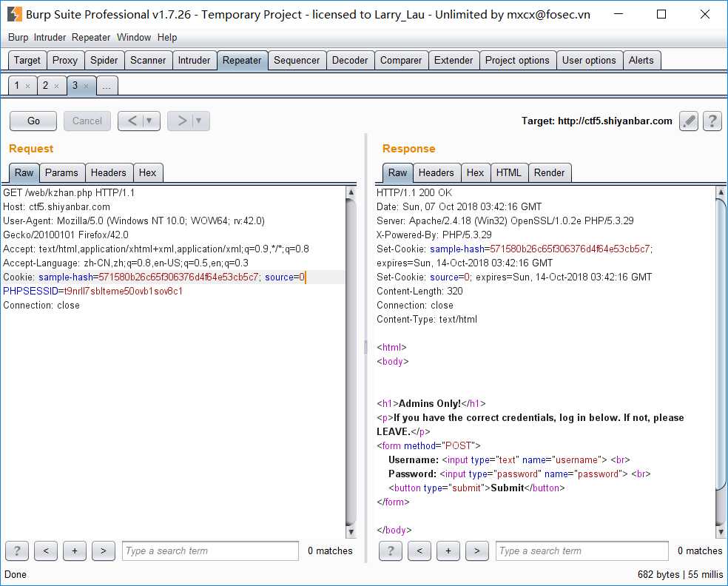This screenshot has width=728, height=586.
Task: Switch to the Comparer tab
Action: (x=401, y=61)
